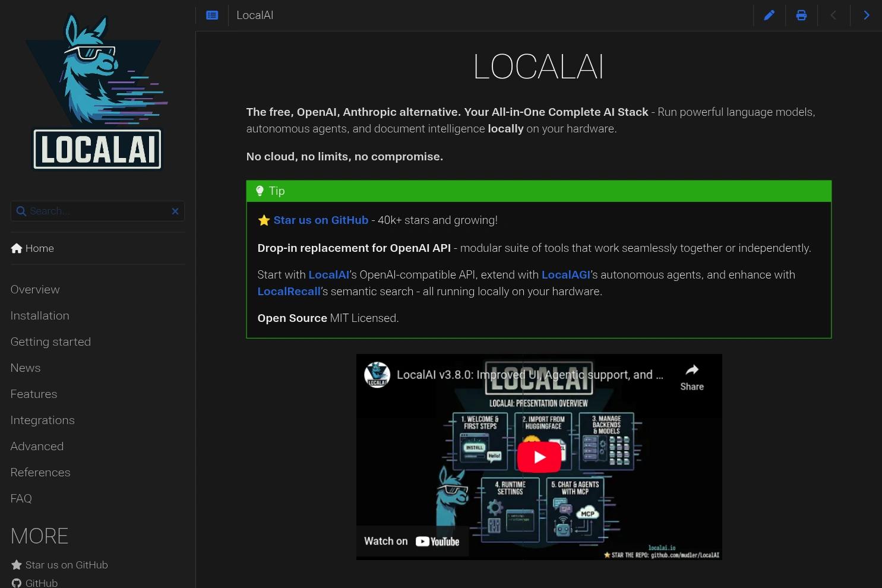Go to next page arrow
The image size is (882, 588).
[x=866, y=15]
